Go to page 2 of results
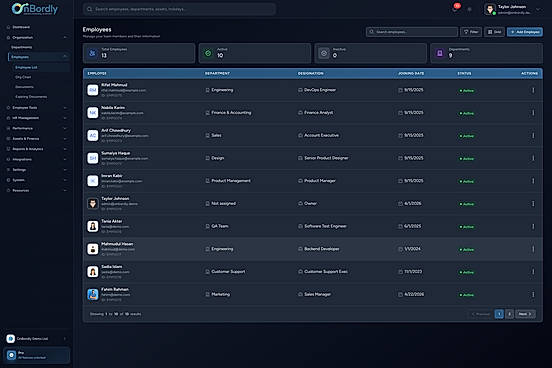The height and width of the screenshot is (368, 552). coord(509,314)
